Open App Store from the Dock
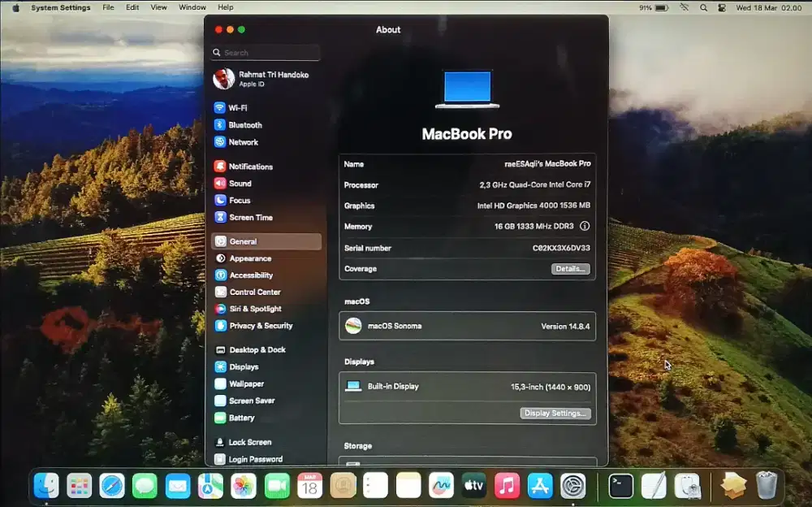 pyautogui.click(x=540, y=486)
